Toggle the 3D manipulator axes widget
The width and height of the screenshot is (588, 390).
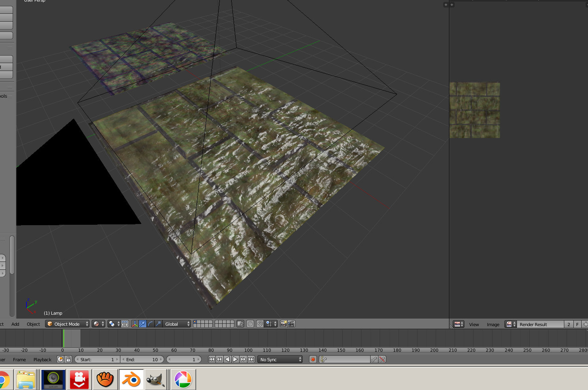tap(135, 324)
